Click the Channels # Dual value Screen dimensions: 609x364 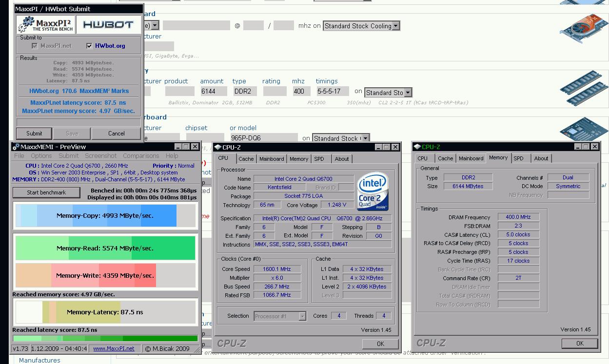568,177
